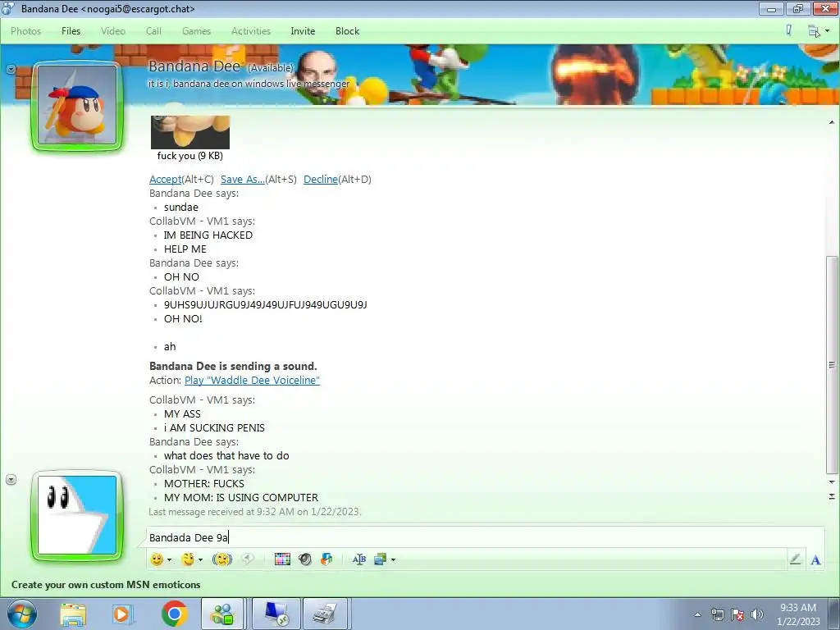Open the network tray icon
This screenshot has width=840, height=630.
[717, 614]
